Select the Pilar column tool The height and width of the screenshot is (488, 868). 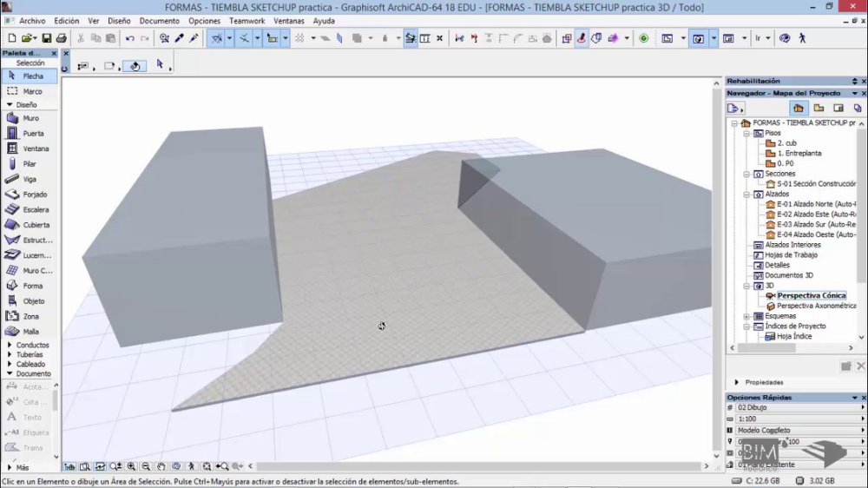pos(29,164)
